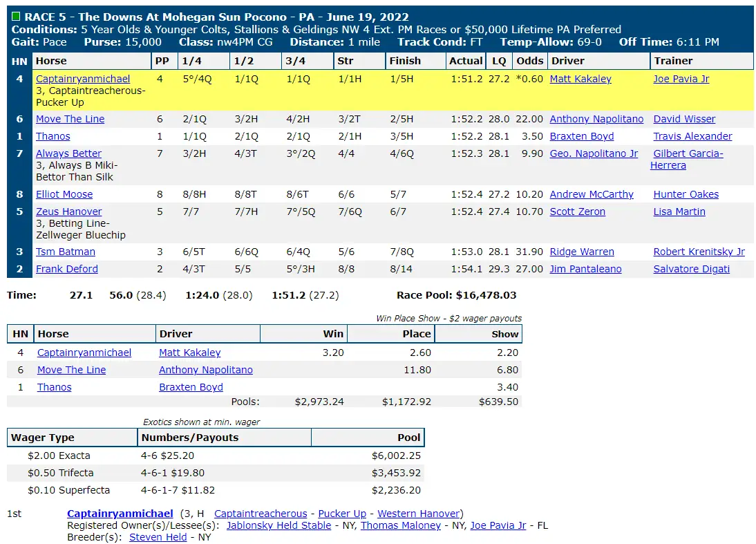Click the Exacta payout 4-6 $25.20
756x544 pixels.
click(x=167, y=456)
